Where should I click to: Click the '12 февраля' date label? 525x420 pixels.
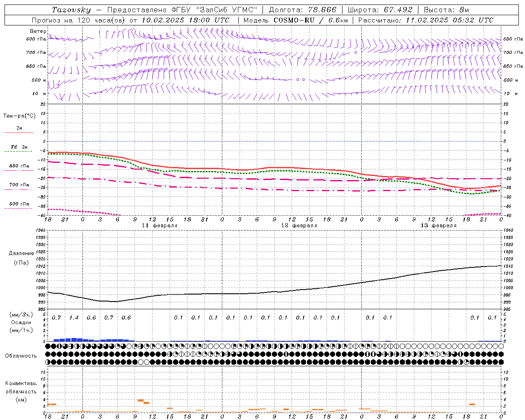299,226
